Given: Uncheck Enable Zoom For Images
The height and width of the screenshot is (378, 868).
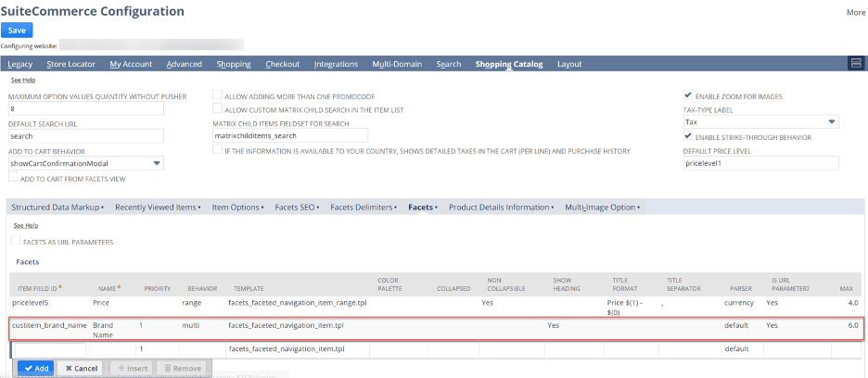Looking at the screenshot, I should coord(688,94).
